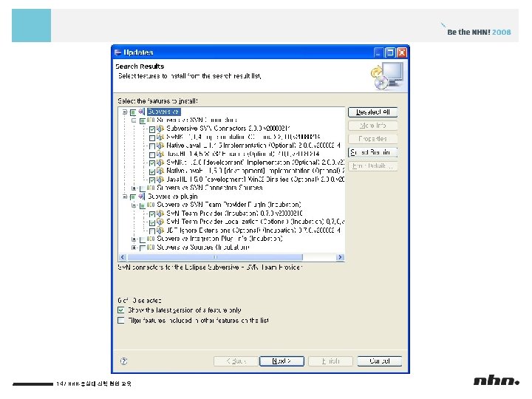Image resolution: width=532 pixels, height=399 pixels.
Task: Check SVNKit 1.1.4 Implementation feature
Action: coord(152,137)
